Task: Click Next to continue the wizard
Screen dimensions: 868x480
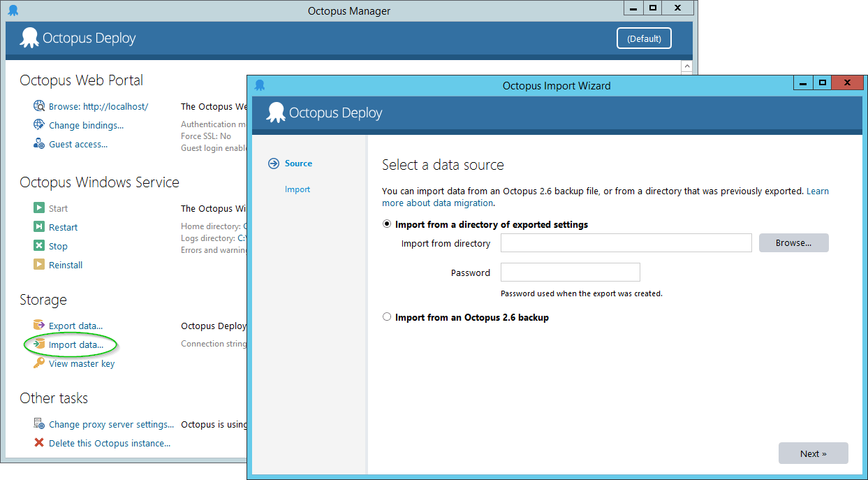Action: click(x=813, y=453)
